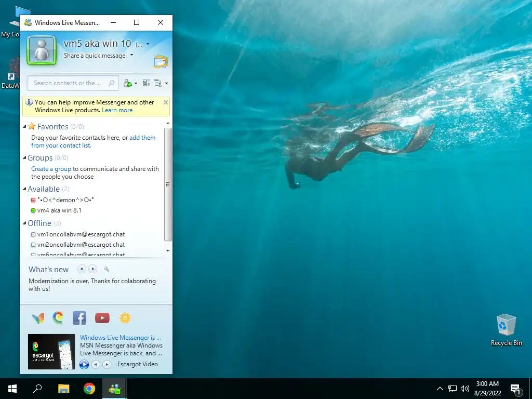Open taskbar Search
The width and height of the screenshot is (532, 399).
click(x=37, y=389)
